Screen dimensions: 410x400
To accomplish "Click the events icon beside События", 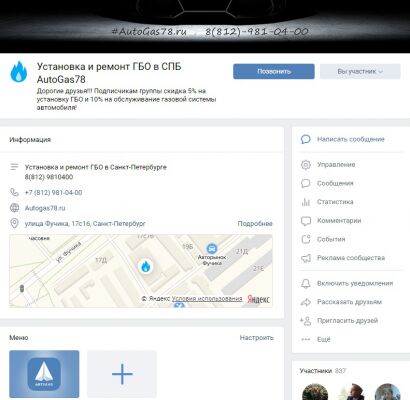I will [x=305, y=239].
